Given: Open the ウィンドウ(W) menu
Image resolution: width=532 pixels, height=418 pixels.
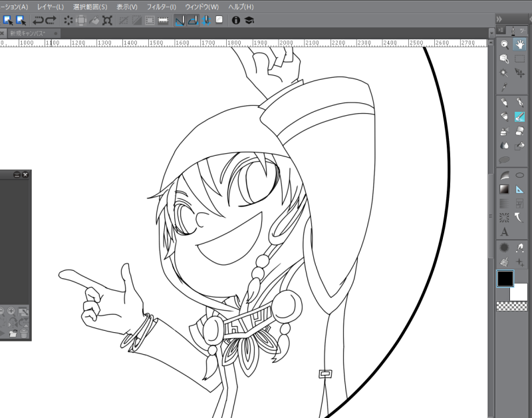Looking at the screenshot, I should 202,7.
